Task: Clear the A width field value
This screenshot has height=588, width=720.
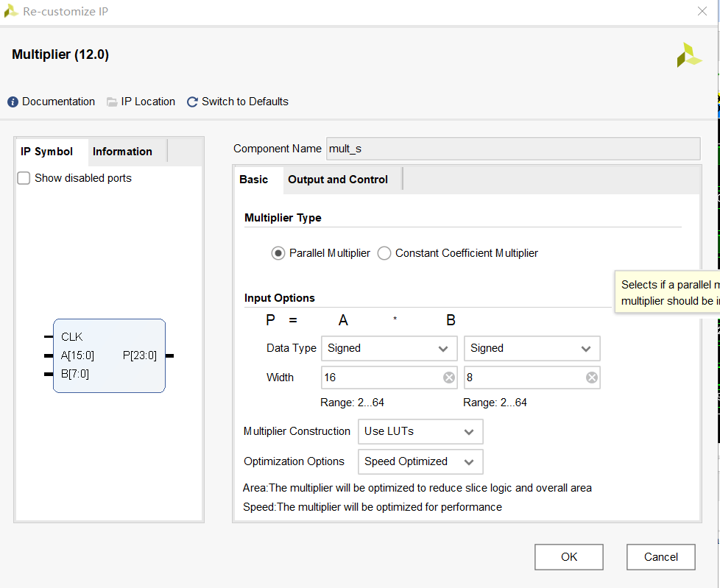Action: point(448,378)
